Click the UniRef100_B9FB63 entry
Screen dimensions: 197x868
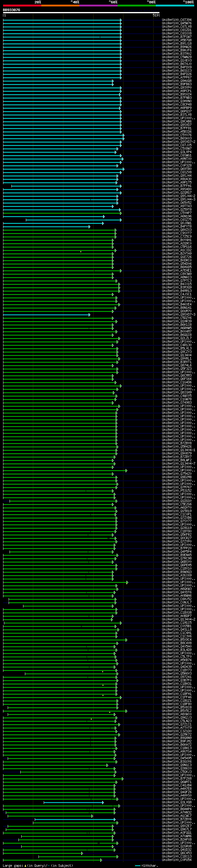coord(177,84)
